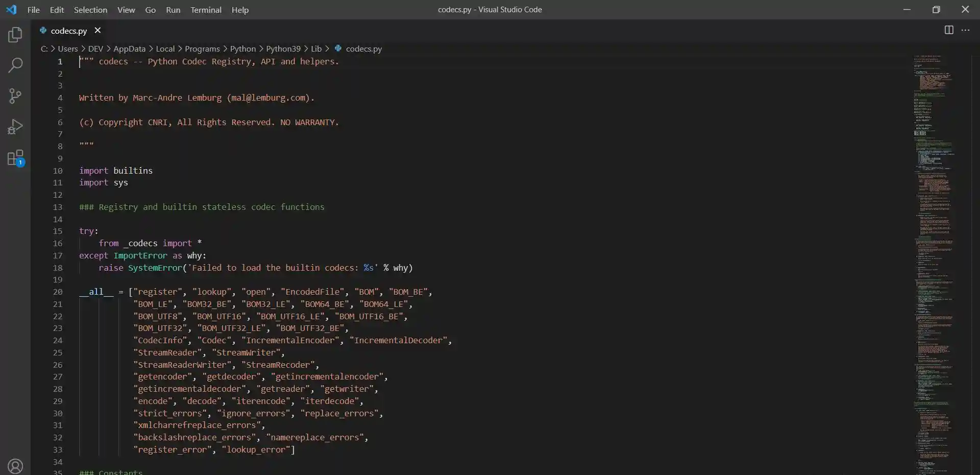Open the Source Control panel icon
The height and width of the screenshot is (475, 980).
(x=15, y=96)
